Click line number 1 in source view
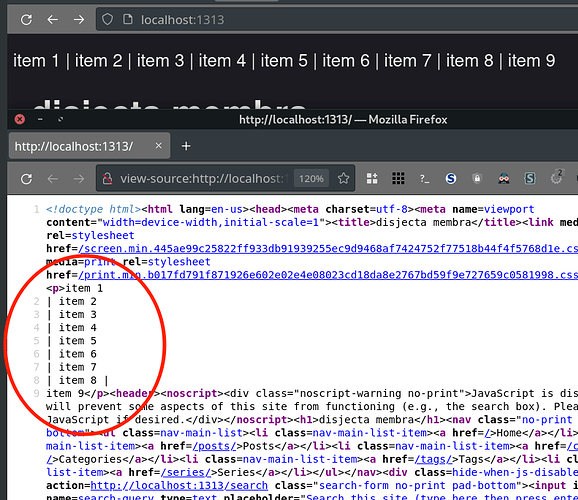The width and height of the screenshot is (578, 500). (x=36, y=209)
